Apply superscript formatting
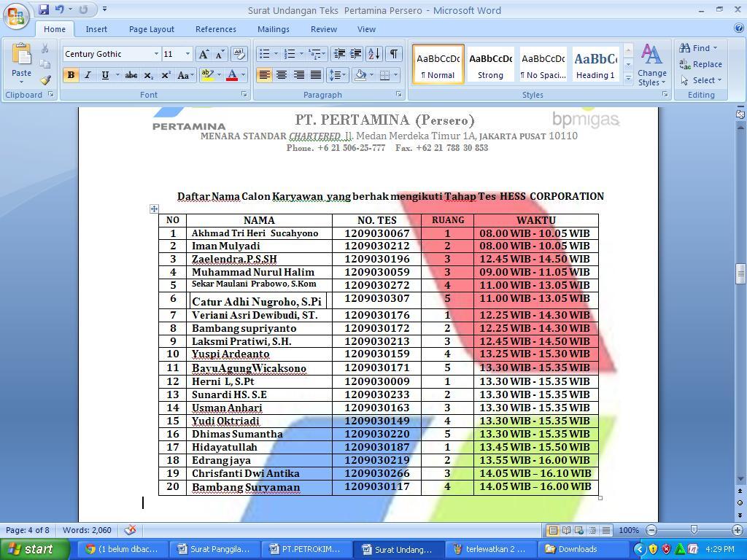 pyautogui.click(x=166, y=75)
